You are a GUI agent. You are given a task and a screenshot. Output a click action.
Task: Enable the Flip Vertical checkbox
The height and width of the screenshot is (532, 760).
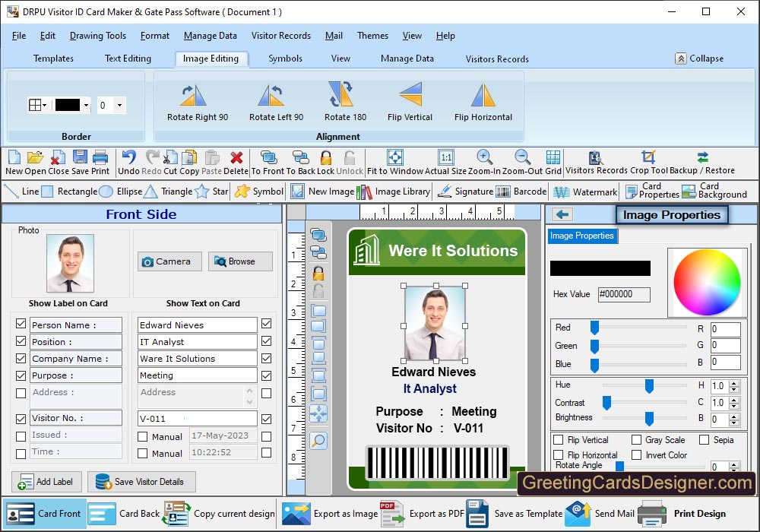coord(559,439)
